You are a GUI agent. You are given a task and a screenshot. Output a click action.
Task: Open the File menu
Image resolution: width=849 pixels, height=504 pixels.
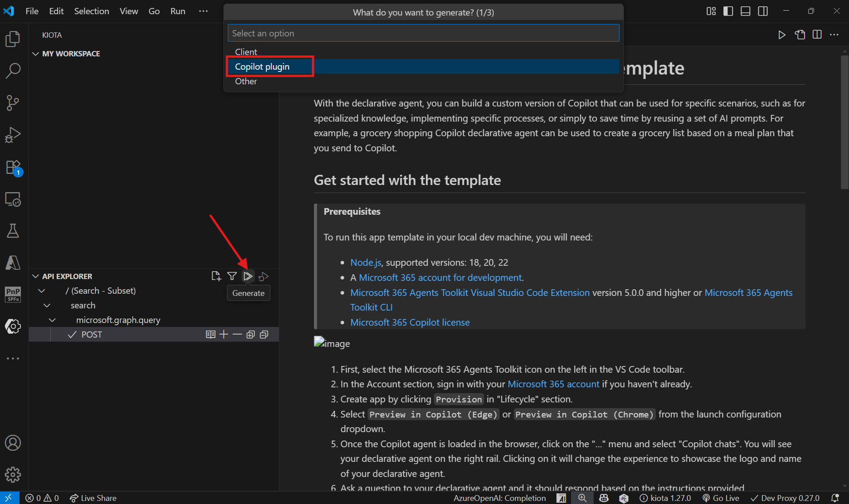coord(32,11)
